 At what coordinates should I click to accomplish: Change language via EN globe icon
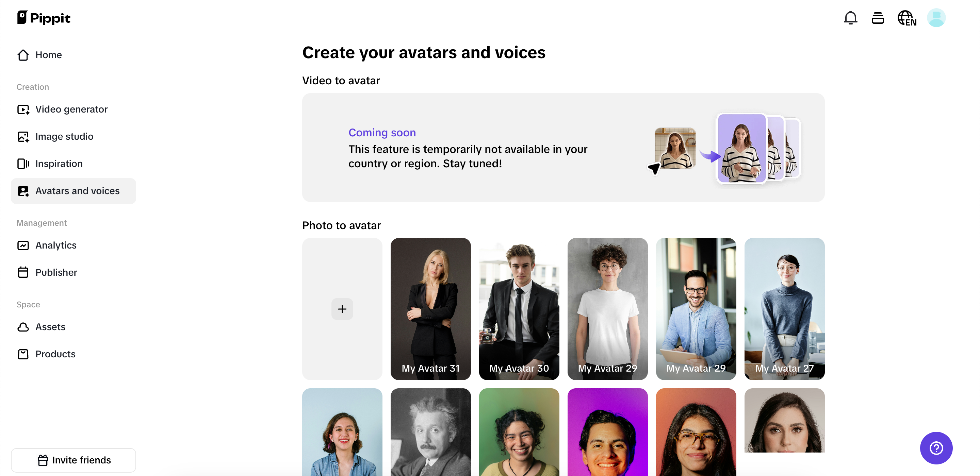tap(907, 18)
